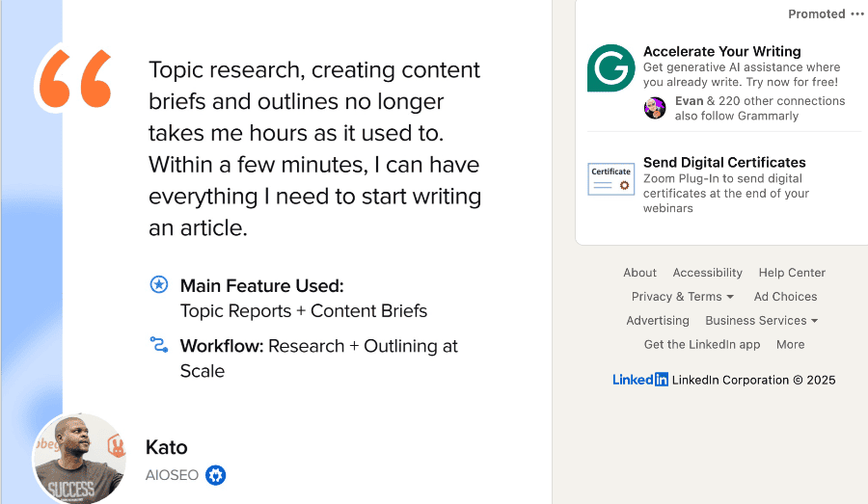Open the Send Digital Certificates ad

tap(724, 162)
